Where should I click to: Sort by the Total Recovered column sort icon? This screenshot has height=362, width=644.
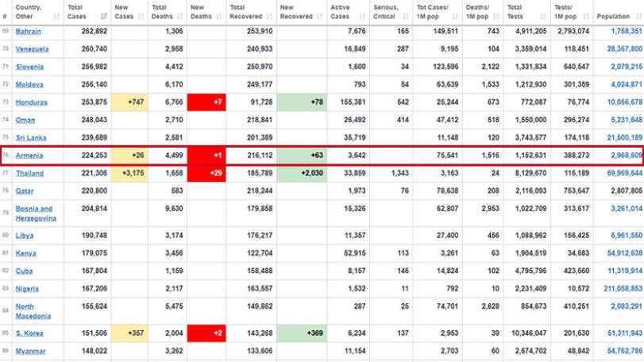(269, 17)
